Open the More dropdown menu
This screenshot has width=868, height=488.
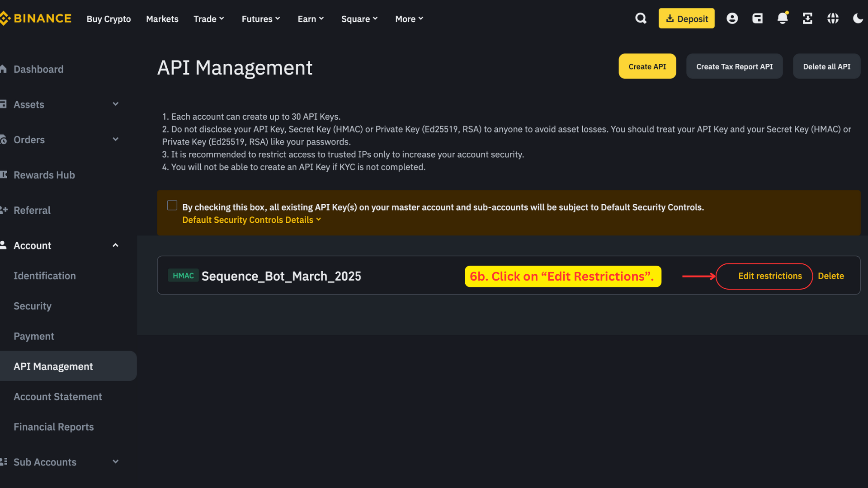click(x=409, y=19)
